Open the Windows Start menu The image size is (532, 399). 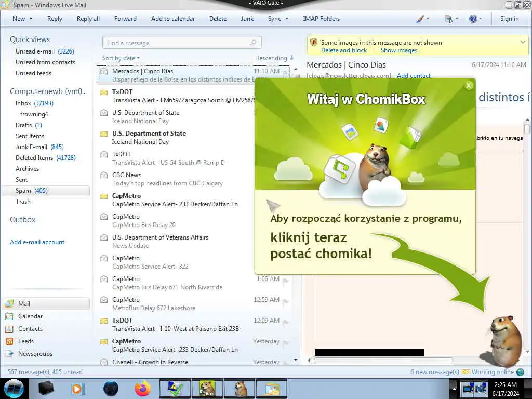14,389
